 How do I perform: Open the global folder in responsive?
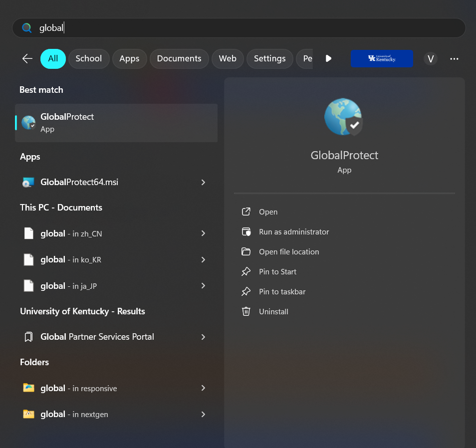[116, 388]
